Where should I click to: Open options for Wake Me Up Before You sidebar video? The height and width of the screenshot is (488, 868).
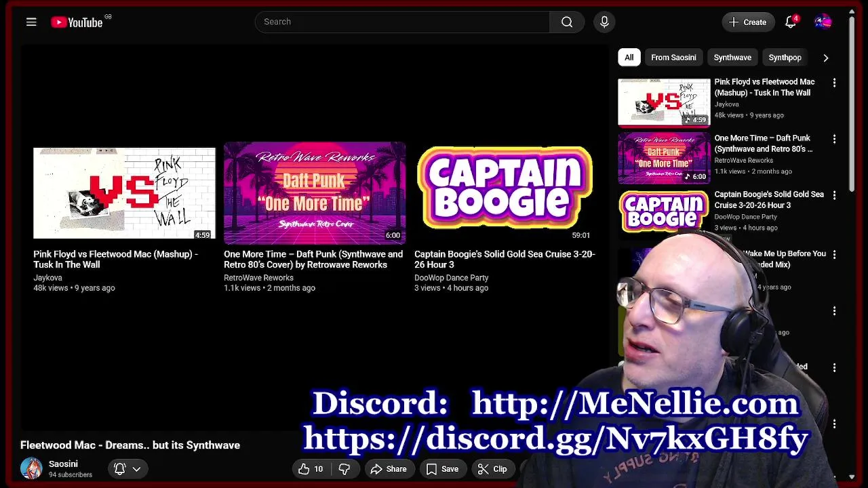pyautogui.click(x=834, y=254)
